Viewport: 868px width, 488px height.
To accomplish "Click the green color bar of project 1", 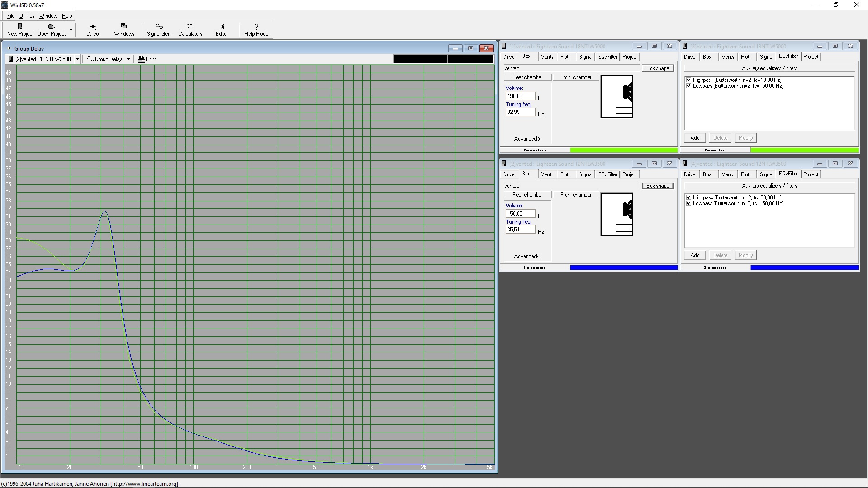I will click(623, 150).
